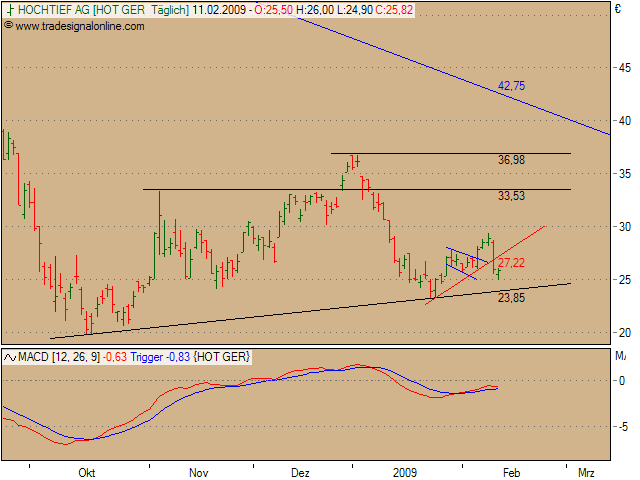Click the 2009 label on time axis
The width and height of the screenshot is (640, 480).
point(404,471)
